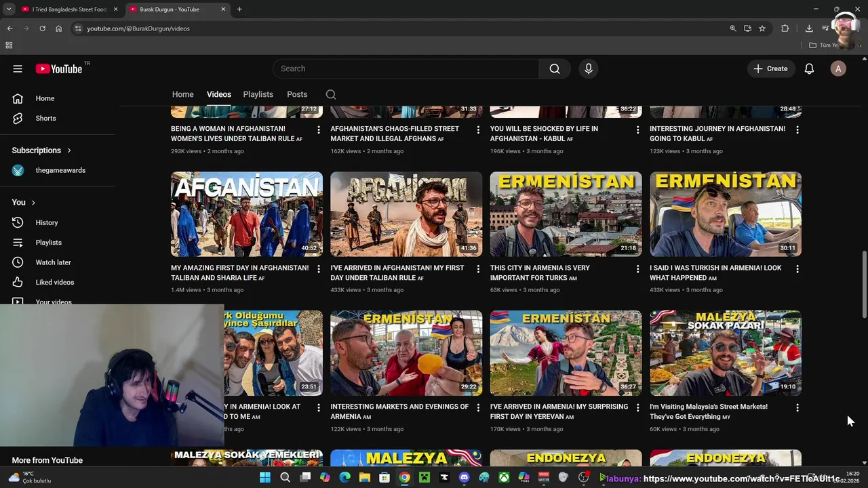Open the Windows Start menu

click(x=265, y=478)
